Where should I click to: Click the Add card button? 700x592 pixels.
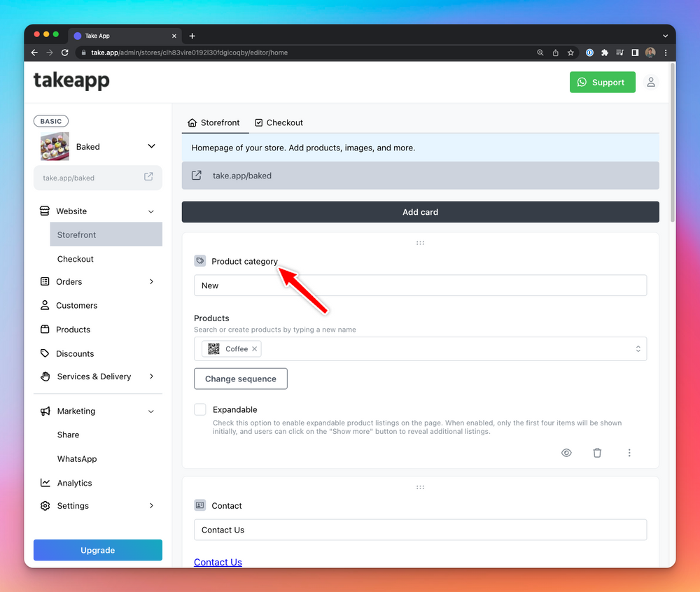(x=421, y=212)
